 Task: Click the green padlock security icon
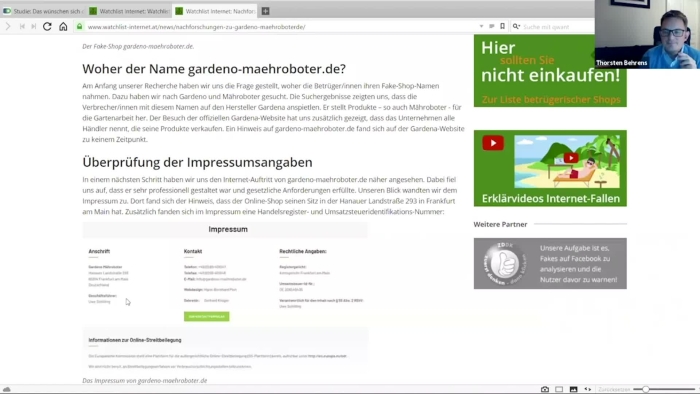79,27
